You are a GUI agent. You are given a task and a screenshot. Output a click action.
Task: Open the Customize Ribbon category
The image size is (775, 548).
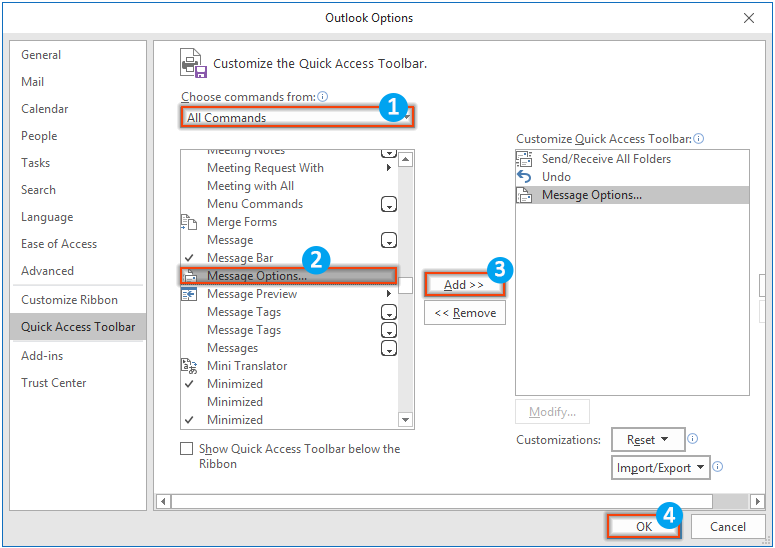coord(70,300)
